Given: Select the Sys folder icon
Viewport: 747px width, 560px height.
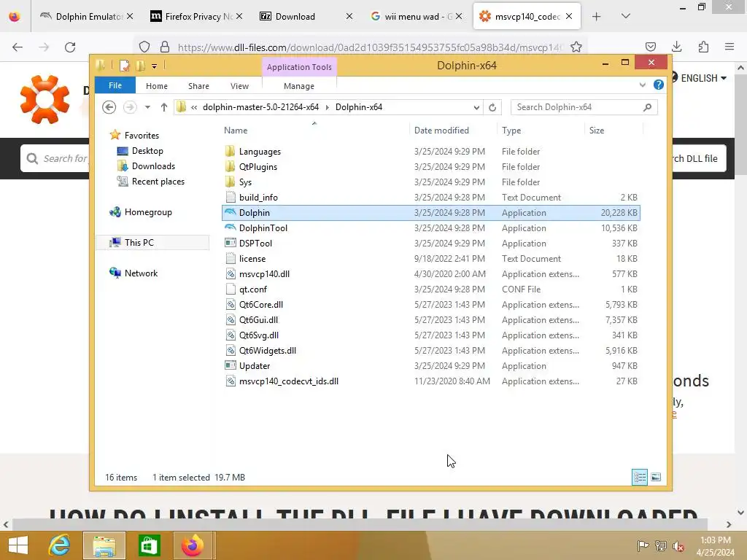Looking at the screenshot, I should coord(230,182).
